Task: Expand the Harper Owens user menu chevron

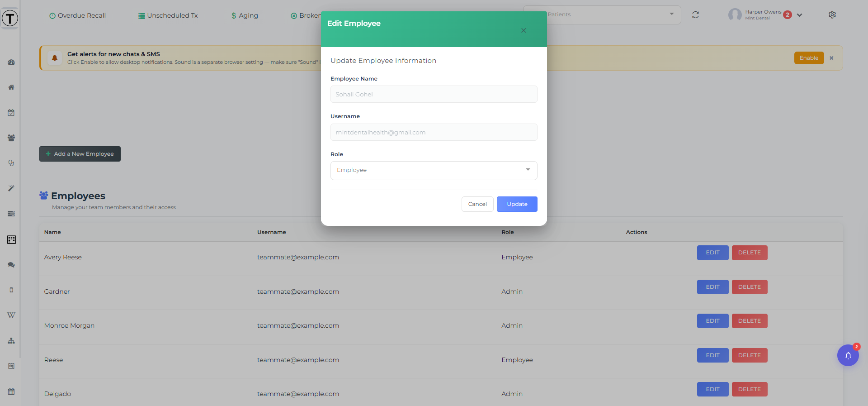Action: coord(800,15)
